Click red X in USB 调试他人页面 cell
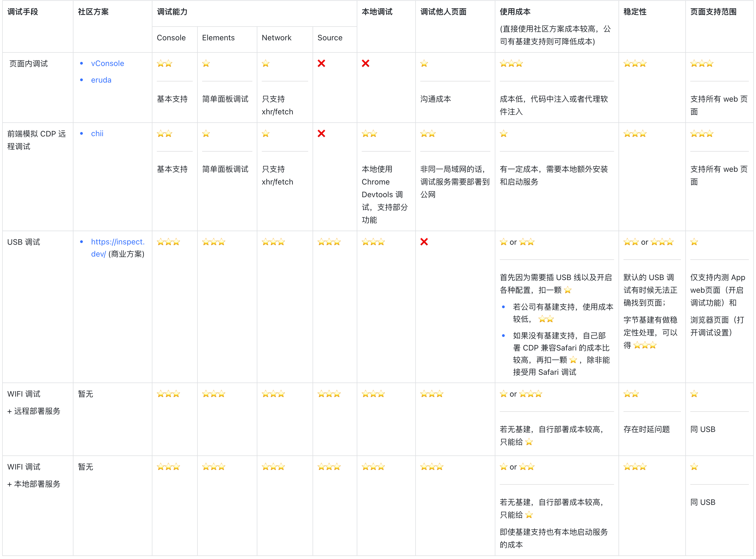Viewport: 756px width, 559px height. tap(424, 242)
